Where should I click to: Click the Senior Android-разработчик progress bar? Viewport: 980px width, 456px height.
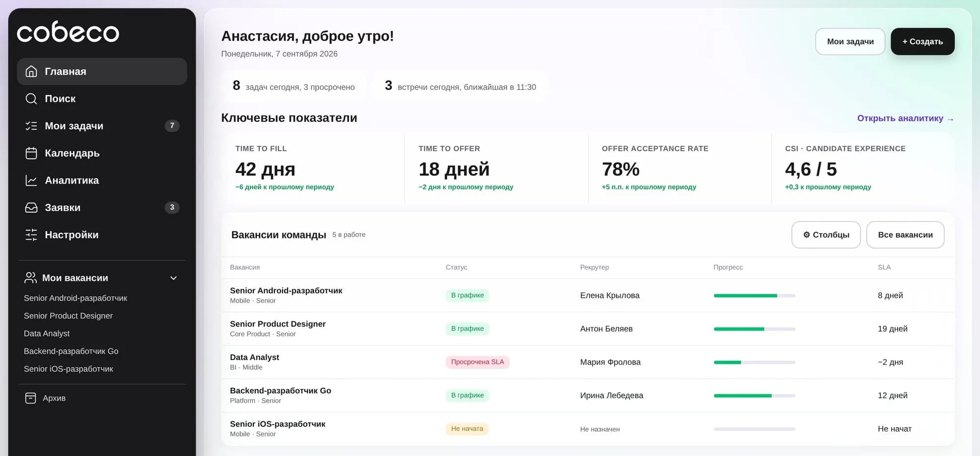[x=755, y=296]
